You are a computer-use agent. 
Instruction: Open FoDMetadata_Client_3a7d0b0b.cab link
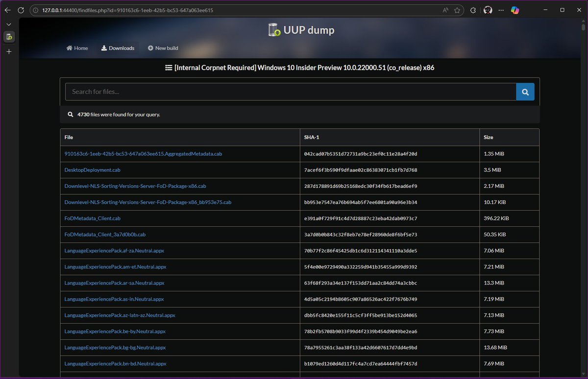tap(105, 234)
